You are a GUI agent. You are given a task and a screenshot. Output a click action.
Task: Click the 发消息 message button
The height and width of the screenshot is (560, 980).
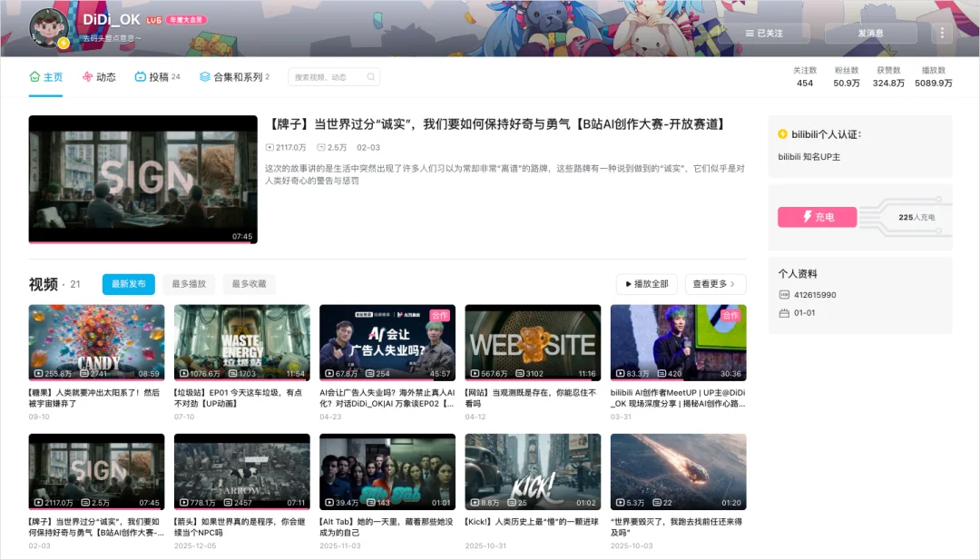tap(870, 33)
